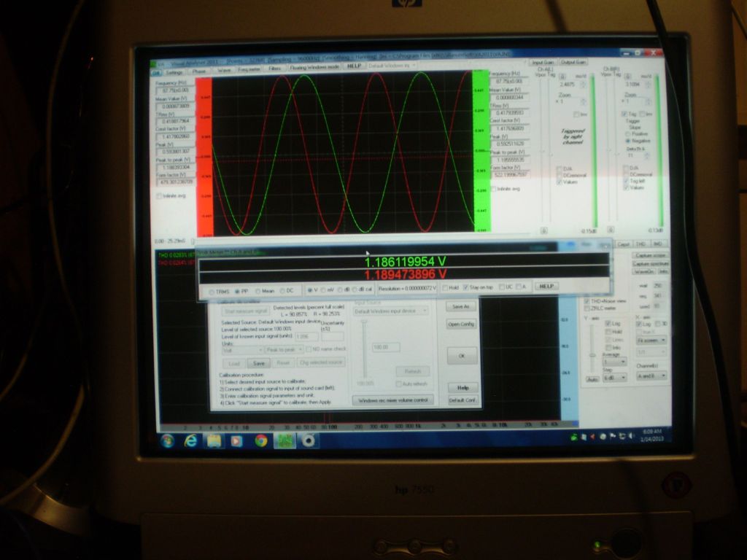Open Windows Explorer folder in taskbar

(x=214, y=441)
